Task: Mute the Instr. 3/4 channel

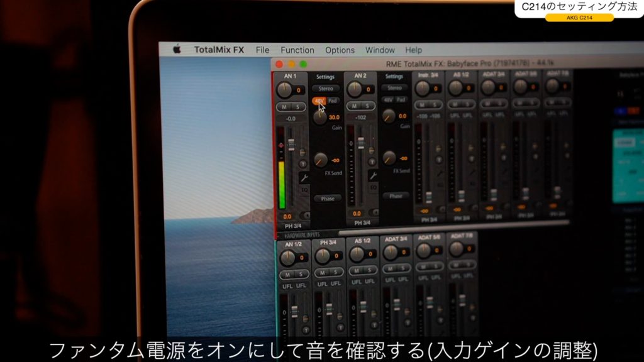Action: click(x=422, y=105)
